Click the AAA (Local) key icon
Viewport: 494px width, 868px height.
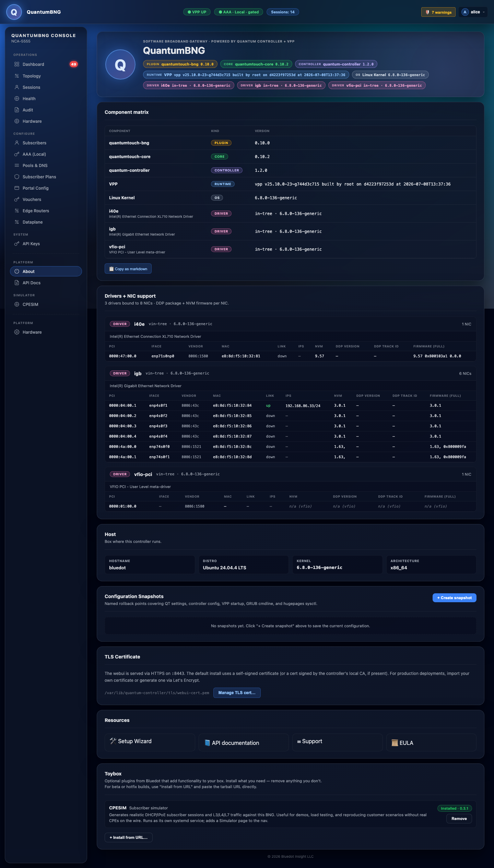pyautogui.click(x=17, y=154)
